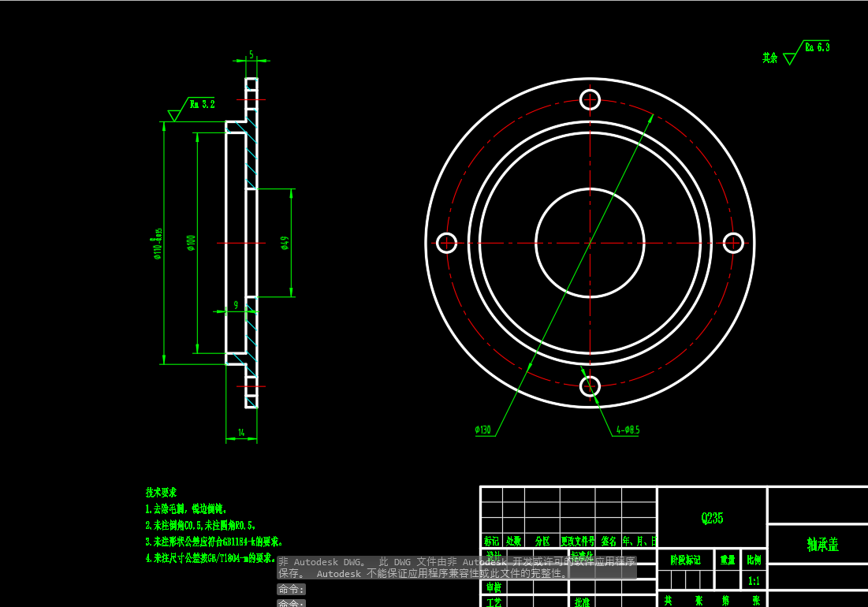The image size is (868, 607).
Task: Select the Φ130 leader dimension text
Action: click(x=482, y=430)
